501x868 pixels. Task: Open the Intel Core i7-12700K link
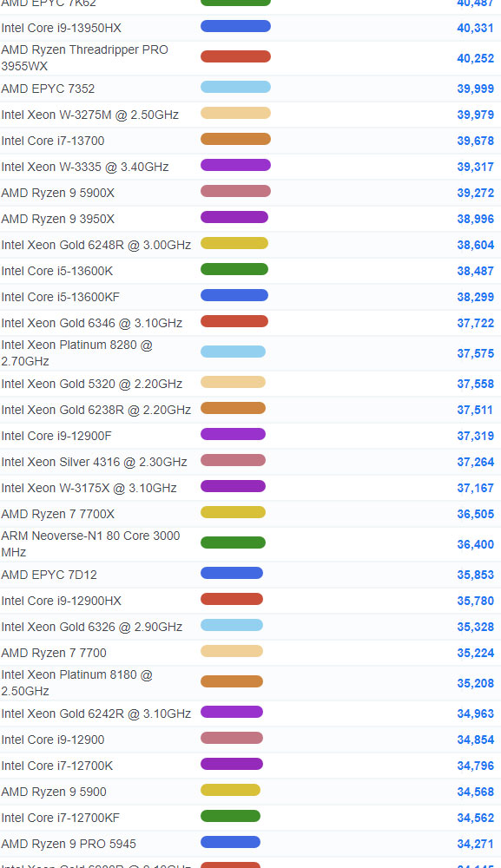pyautogui.click(x=57, y=766)
